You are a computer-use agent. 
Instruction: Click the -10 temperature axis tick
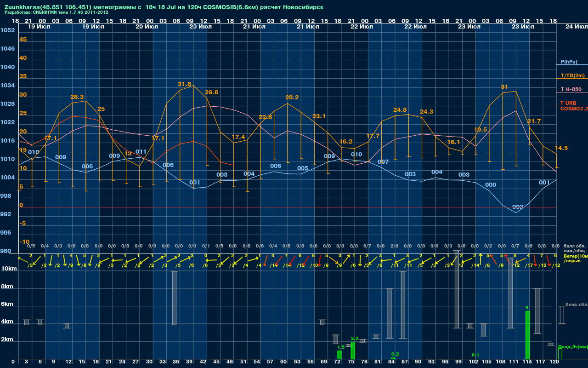tap(24, 242)
